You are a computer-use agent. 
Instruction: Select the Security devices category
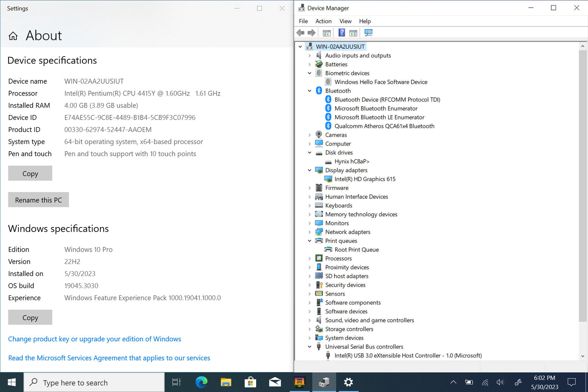[345, 285]
